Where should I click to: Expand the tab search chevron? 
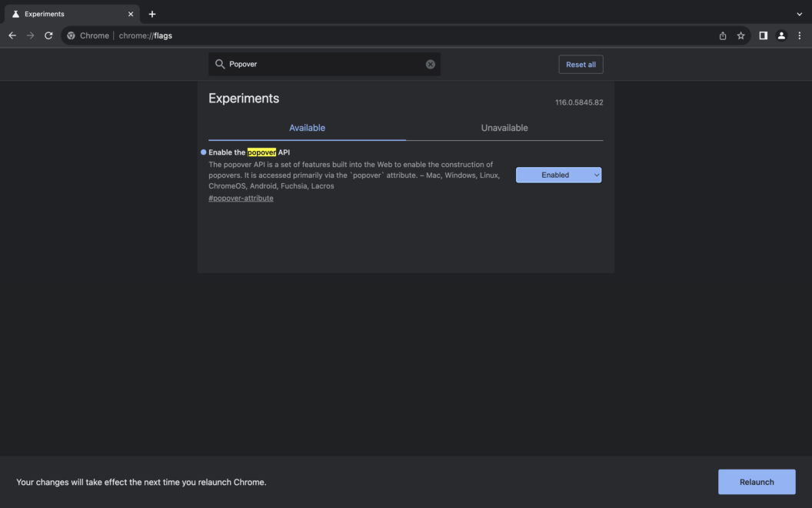point(799,14)
